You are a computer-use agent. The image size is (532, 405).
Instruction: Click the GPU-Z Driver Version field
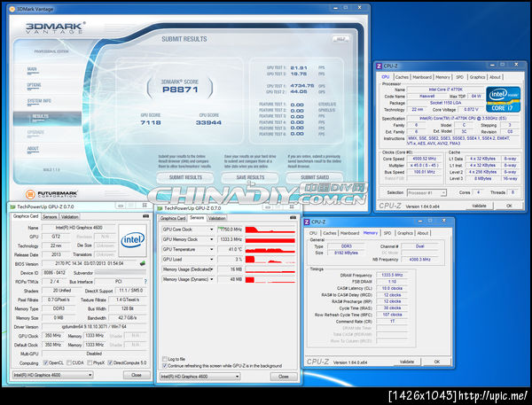coord(94,327)
